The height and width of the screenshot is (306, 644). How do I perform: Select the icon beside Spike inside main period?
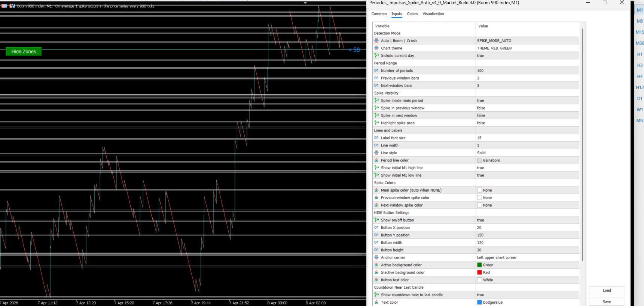(376, 100)
